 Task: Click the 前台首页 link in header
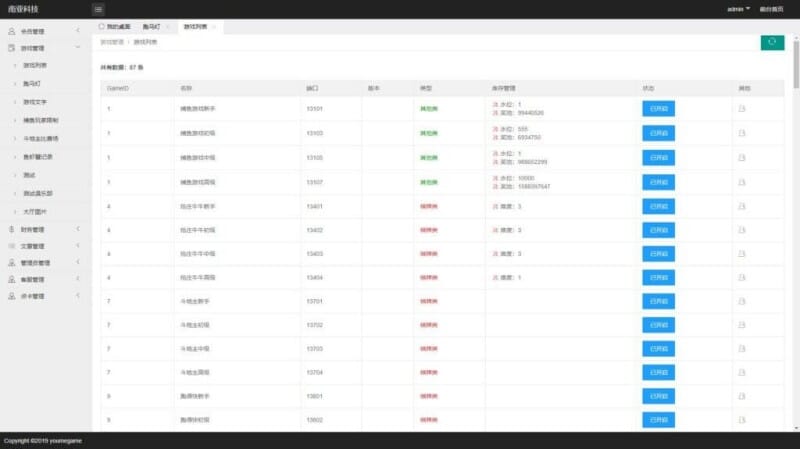pyautogui.click(x=771, y=9)
